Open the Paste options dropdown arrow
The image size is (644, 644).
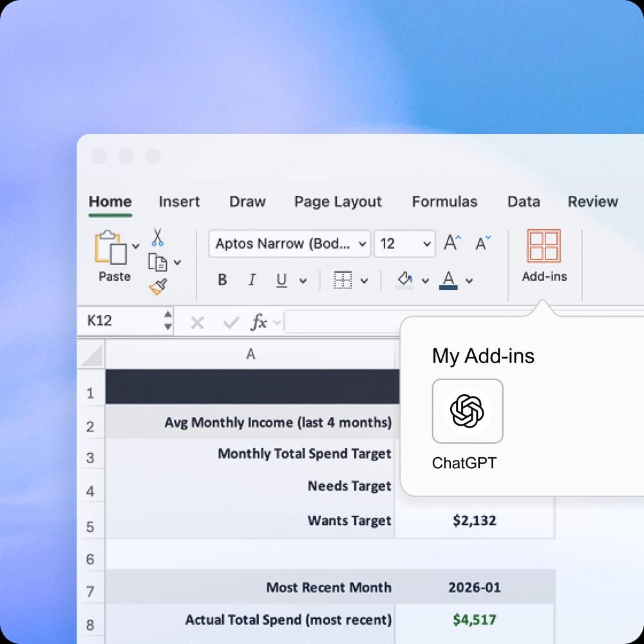tap(135, 247)
